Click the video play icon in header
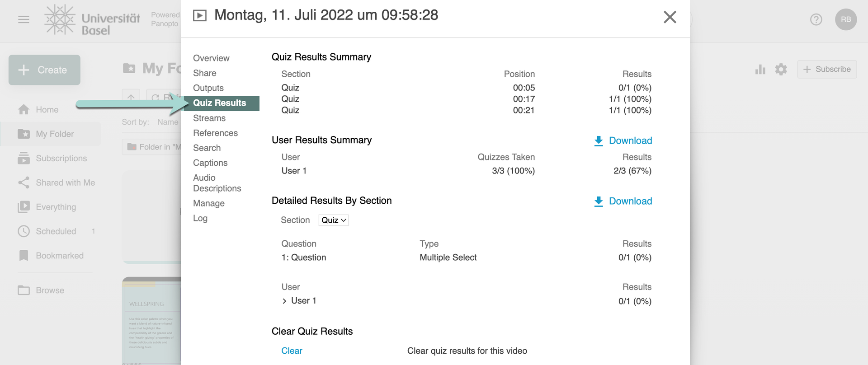 click(199, 16)
